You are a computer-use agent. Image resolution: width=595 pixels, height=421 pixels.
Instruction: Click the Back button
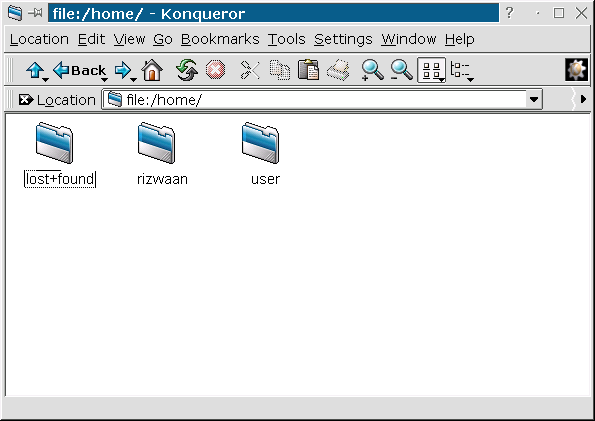click(80, 70)
